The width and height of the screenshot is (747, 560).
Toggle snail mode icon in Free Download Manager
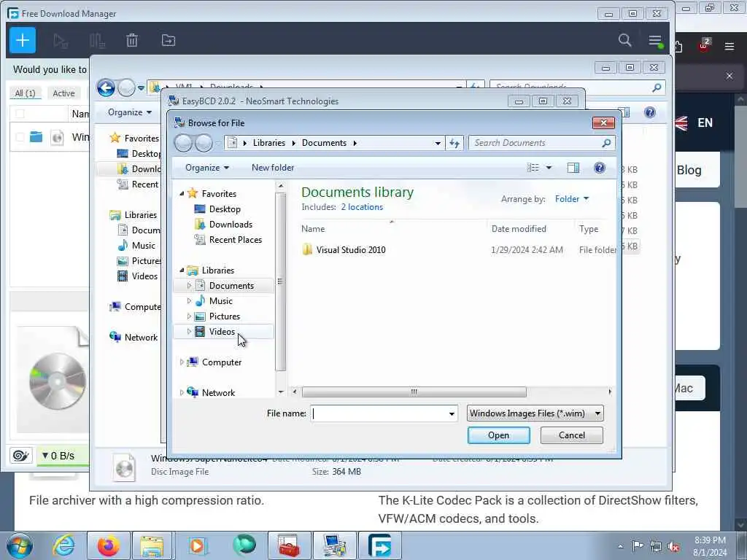20,456
